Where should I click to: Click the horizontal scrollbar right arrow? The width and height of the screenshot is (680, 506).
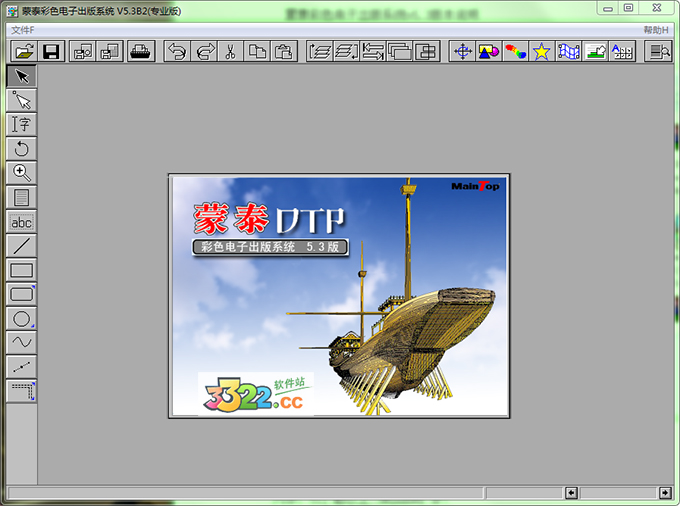click(665, 493)
